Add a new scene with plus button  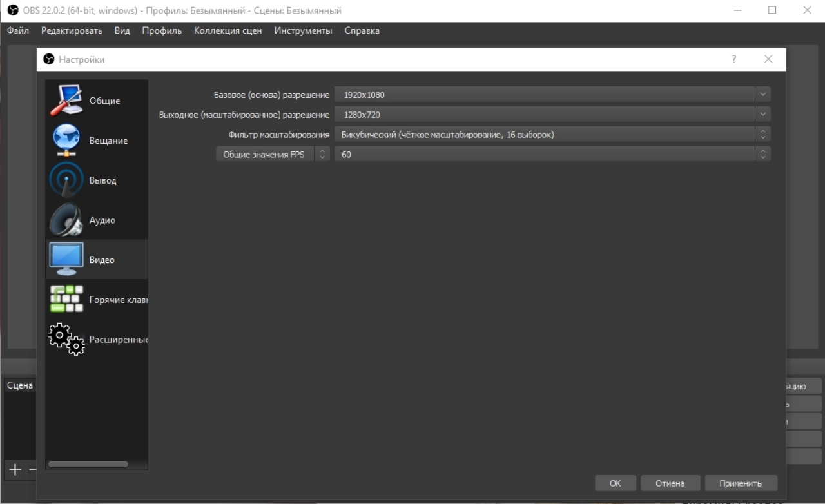point(15,470)
